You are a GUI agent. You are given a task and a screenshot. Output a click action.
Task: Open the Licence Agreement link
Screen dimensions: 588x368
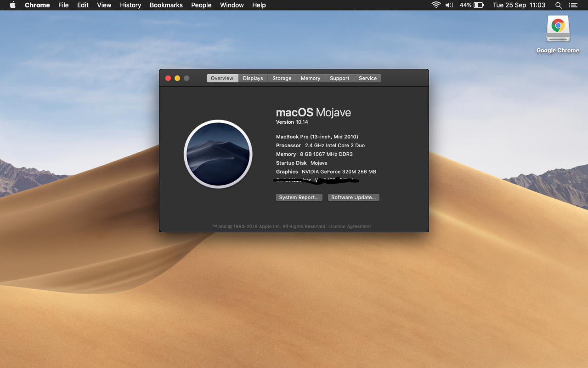[350, 226]
